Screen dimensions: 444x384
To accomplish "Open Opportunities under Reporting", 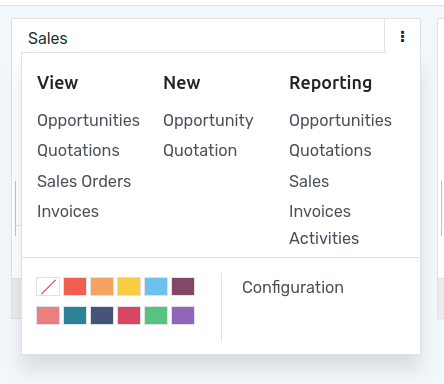I will point(340,121).
